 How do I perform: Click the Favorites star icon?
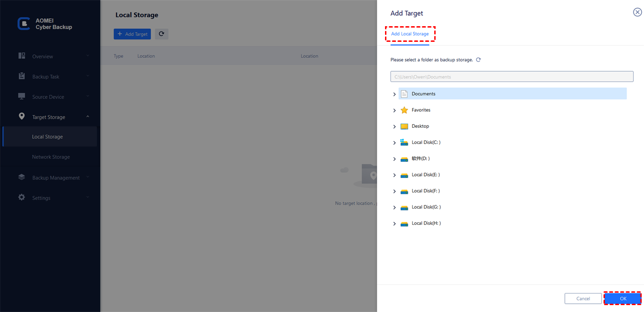[404, 110]
